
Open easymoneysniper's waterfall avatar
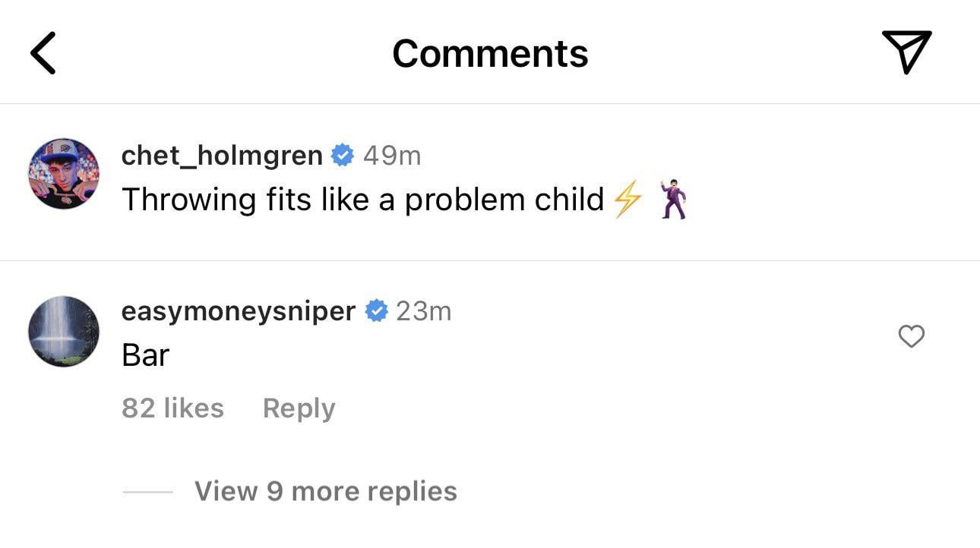(64, 332)
